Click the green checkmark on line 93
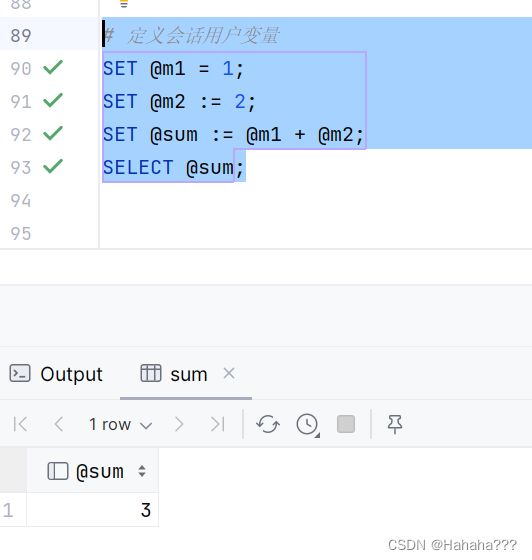This screenshot has width=532, height=560. click(53, 166)
